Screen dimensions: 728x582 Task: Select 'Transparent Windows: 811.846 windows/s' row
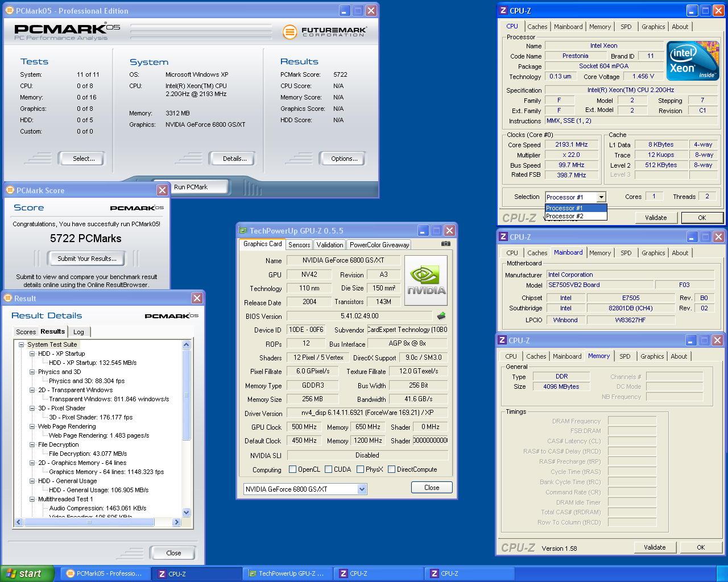click(109, 399)
